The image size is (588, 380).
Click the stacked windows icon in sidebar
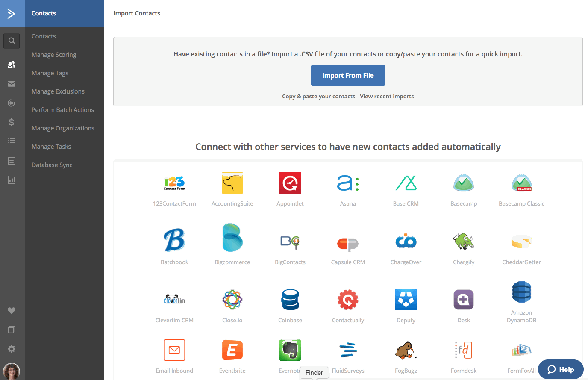tap(12, 330)
